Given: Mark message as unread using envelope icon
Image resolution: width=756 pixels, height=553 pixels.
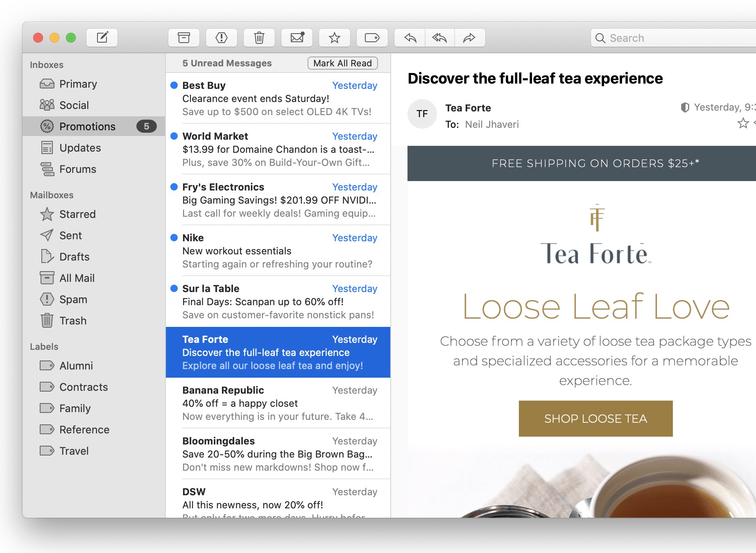Looking at the screenshot, I should pos(297,38).
